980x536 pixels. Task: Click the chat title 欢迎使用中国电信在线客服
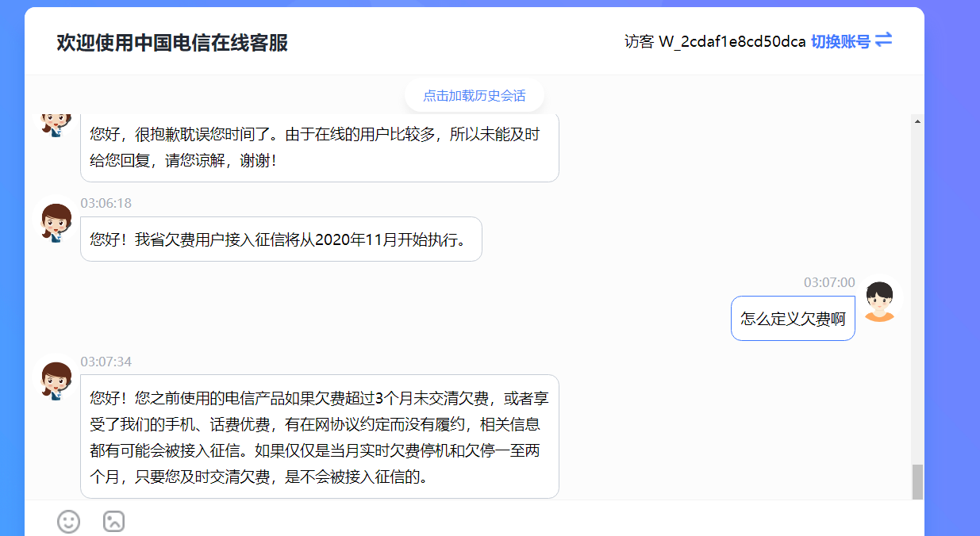171,44
